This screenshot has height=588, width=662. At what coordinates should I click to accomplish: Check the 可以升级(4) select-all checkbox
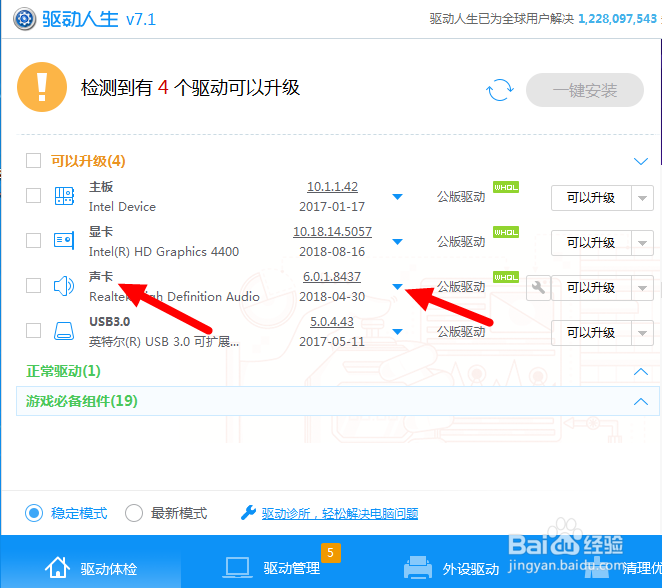[x=33, y=160]
